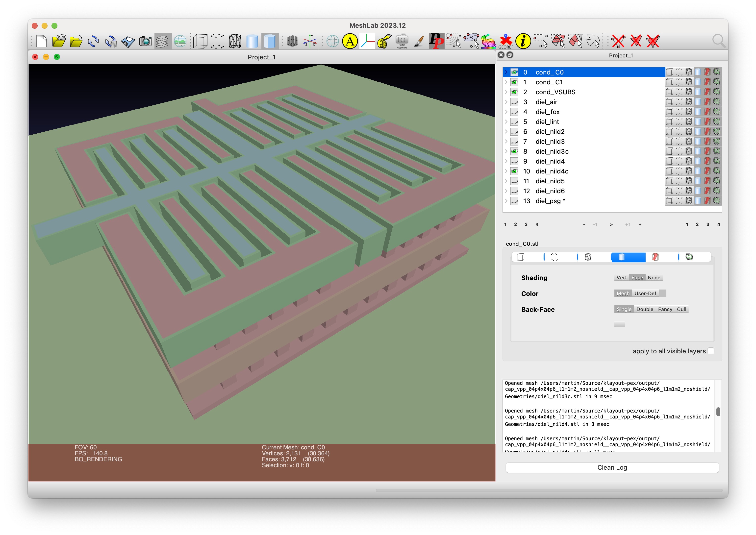Expand the cond_C1 layer row

[x=506, y=82]
